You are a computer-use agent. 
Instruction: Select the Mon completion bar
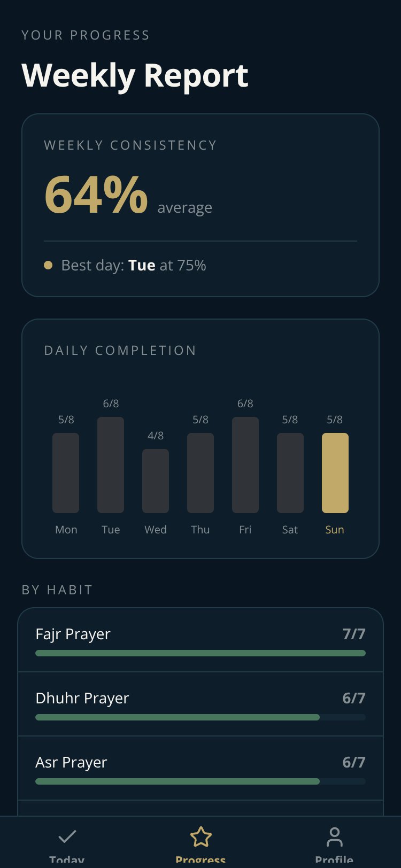click(x=66, y=473)
